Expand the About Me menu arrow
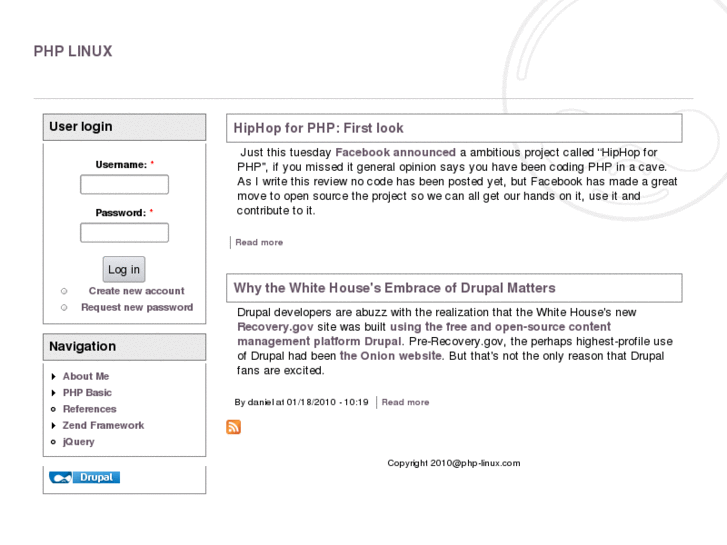The height and width of the screenshot is (545, 727). 53,376
